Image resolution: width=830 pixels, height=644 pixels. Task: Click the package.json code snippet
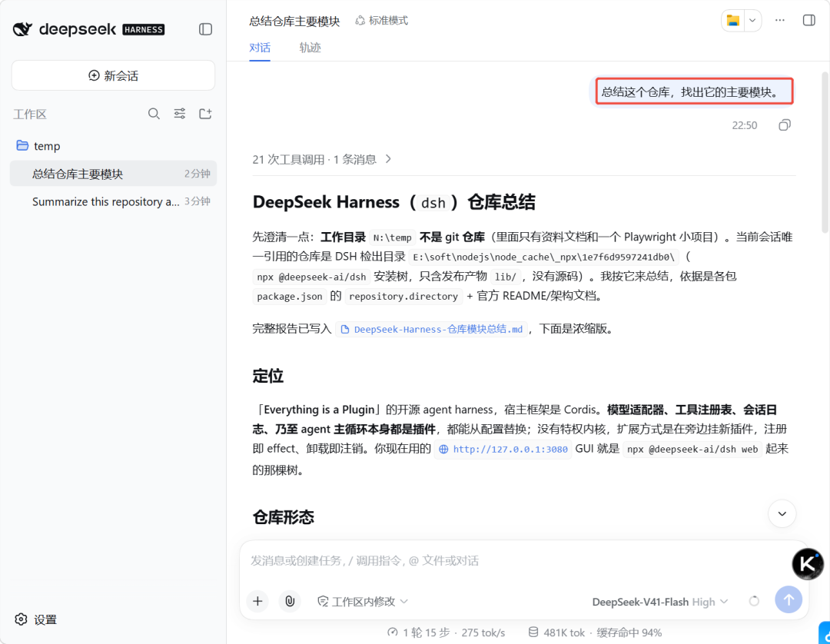[290, 297]
